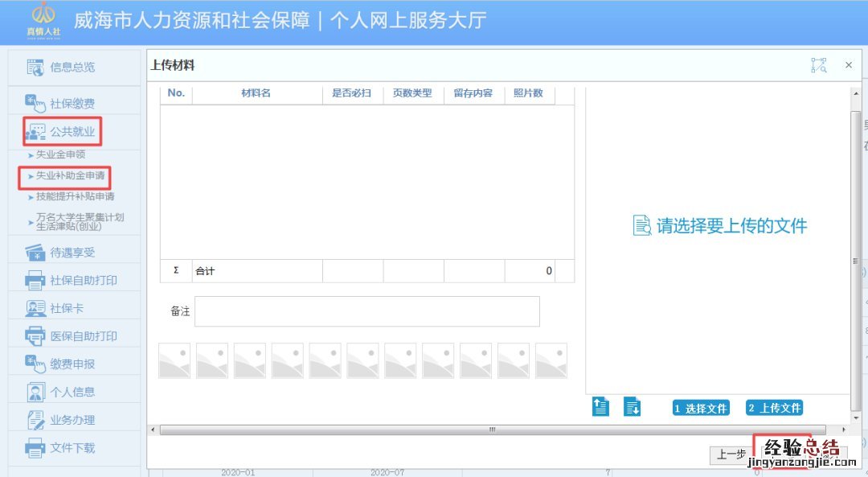The image size is (868, 477).
Task: Click the move-down document icon
Action: pyautogui.click(x=633, y=407)
